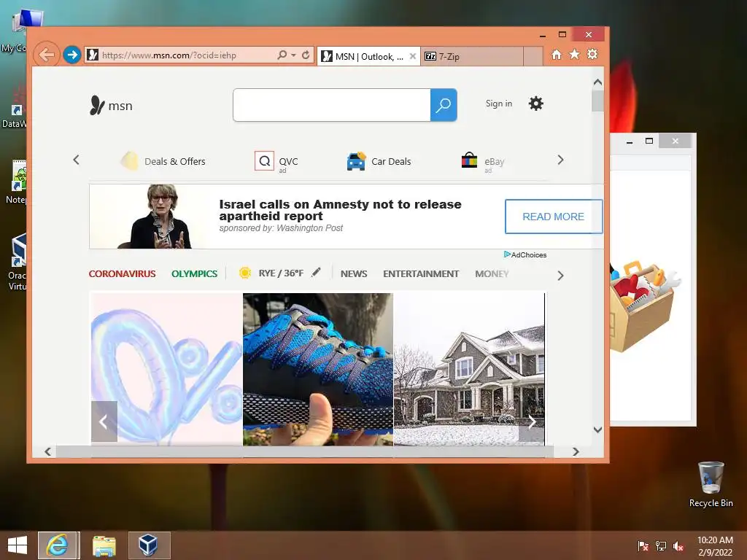Screen dimensions: 747x560
Task: Click the eBay shopping bag icon
Action: pos(469,160)
